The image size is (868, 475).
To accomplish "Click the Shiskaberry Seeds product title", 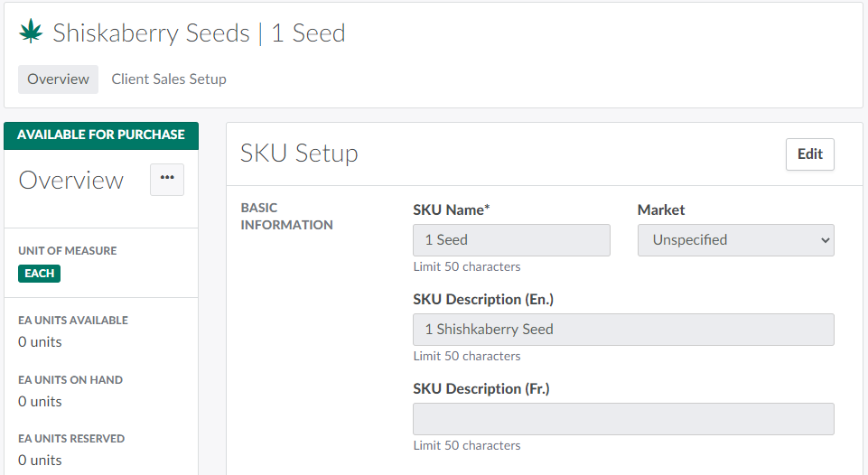I will tap(151, 33).
